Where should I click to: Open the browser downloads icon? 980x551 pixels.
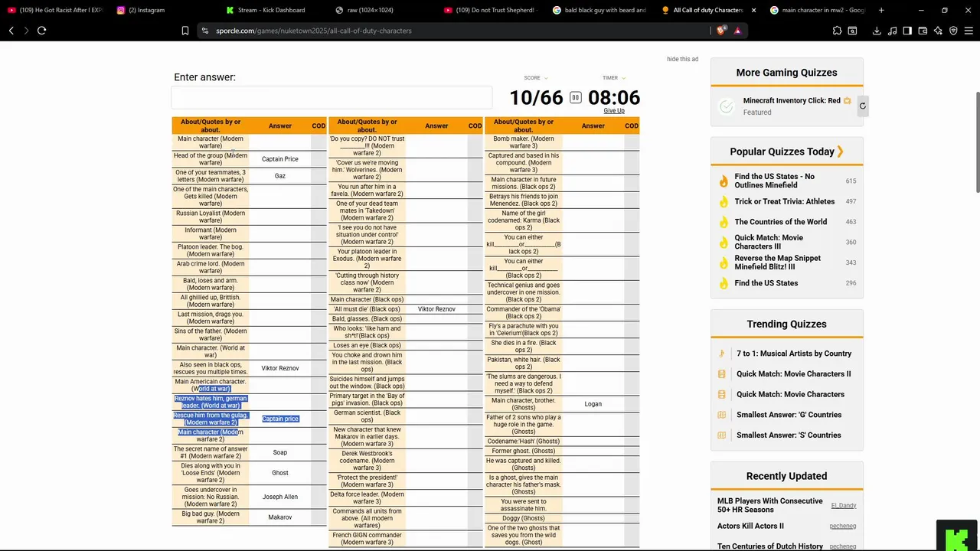tap(877, 31)
